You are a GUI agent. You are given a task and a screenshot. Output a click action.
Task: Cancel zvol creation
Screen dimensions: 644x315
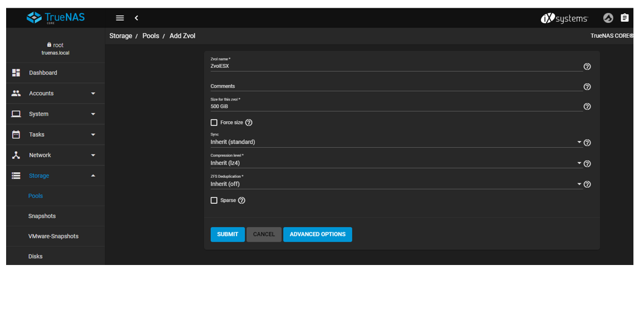coord(264,234)
